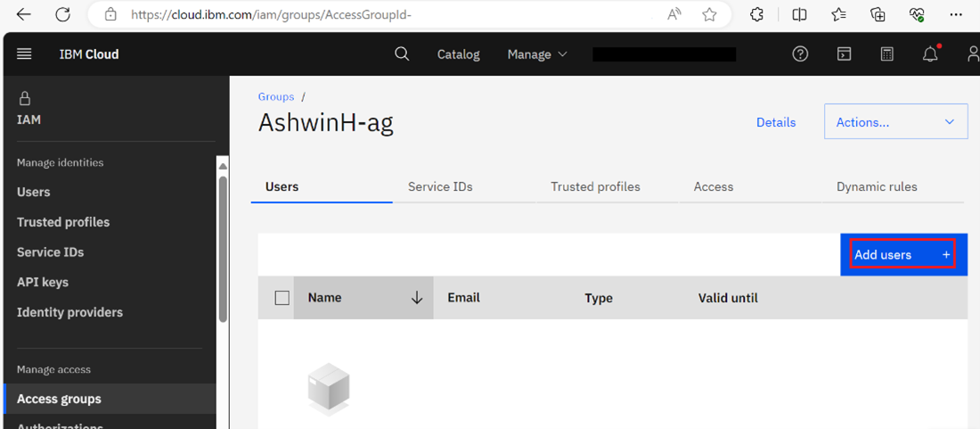Switch to the Trusted profiles tab
The width and height of the screenshot is (980, 429).
[607, 187]
